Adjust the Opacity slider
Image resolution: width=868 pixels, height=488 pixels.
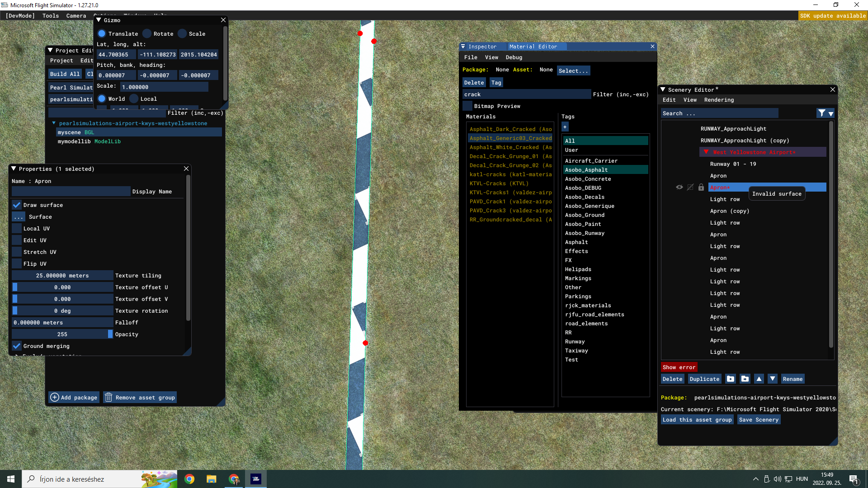pos(62,334)
